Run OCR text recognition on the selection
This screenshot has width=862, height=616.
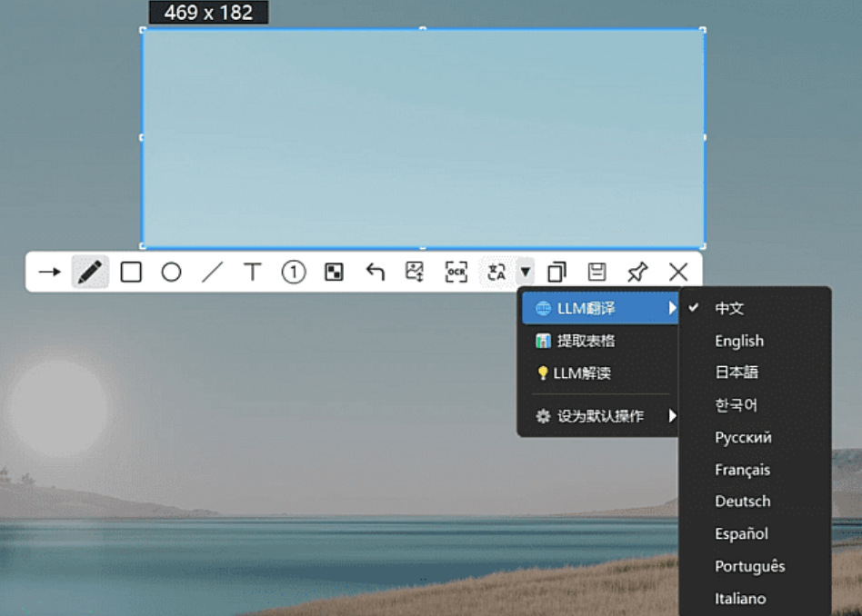(x=455, y=271)
